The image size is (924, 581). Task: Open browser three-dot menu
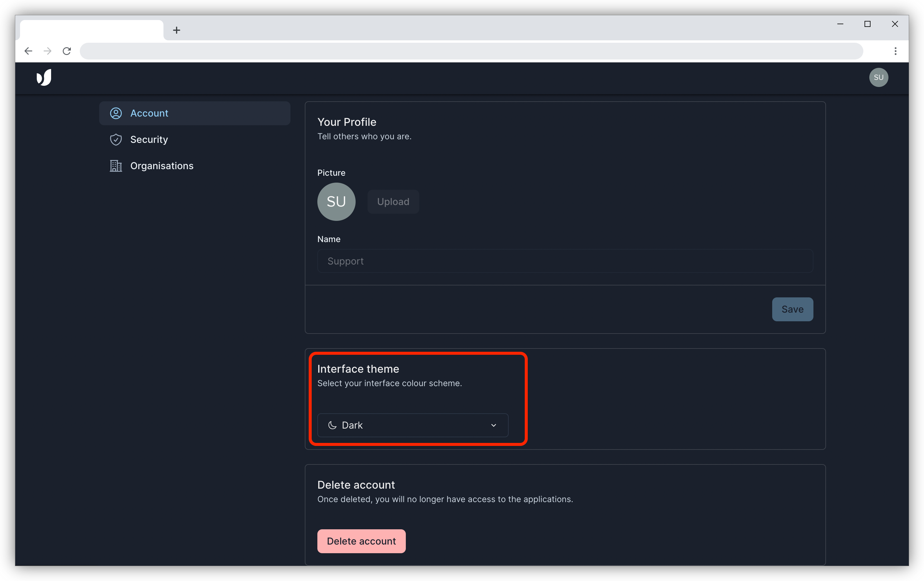tap(895, 51)
